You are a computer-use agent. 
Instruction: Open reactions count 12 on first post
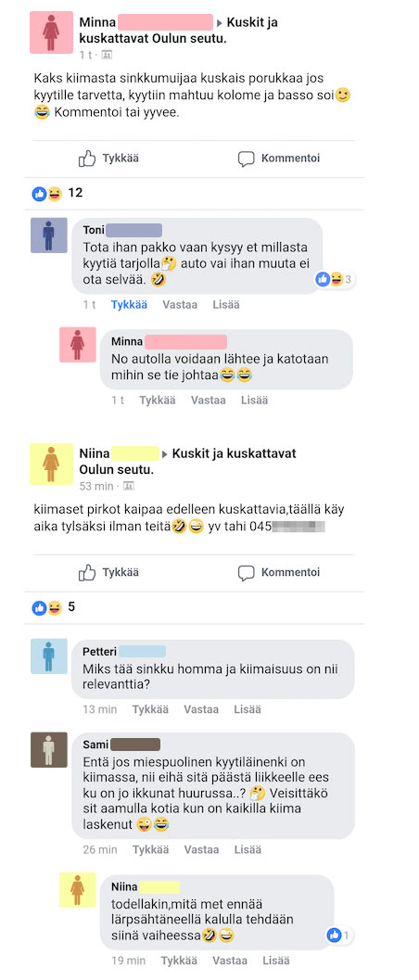[57, 193]
